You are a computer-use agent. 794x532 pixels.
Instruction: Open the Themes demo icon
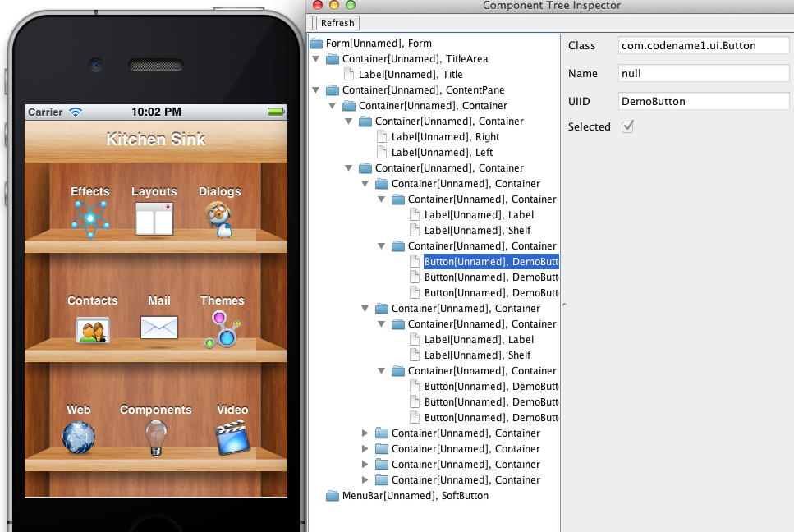pos(222,328)
